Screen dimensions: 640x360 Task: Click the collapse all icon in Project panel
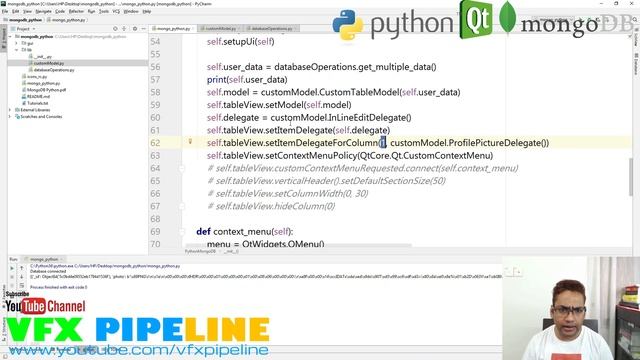point(124,29)
